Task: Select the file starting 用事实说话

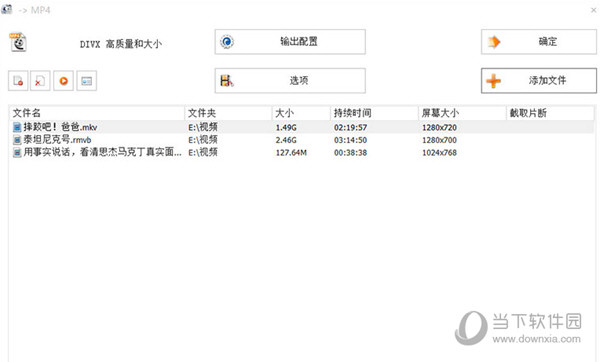Action: [302, 152]
